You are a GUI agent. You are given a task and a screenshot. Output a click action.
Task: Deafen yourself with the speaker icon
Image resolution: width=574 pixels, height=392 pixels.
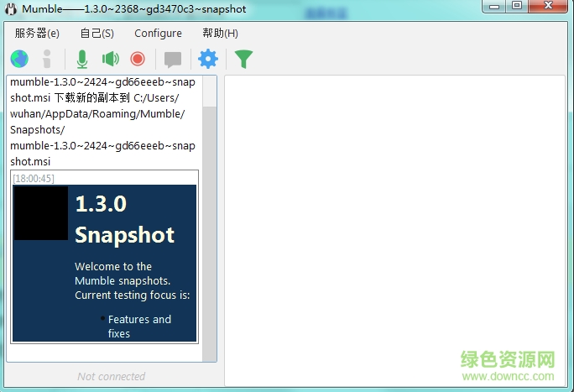click(x=110, y=59)
